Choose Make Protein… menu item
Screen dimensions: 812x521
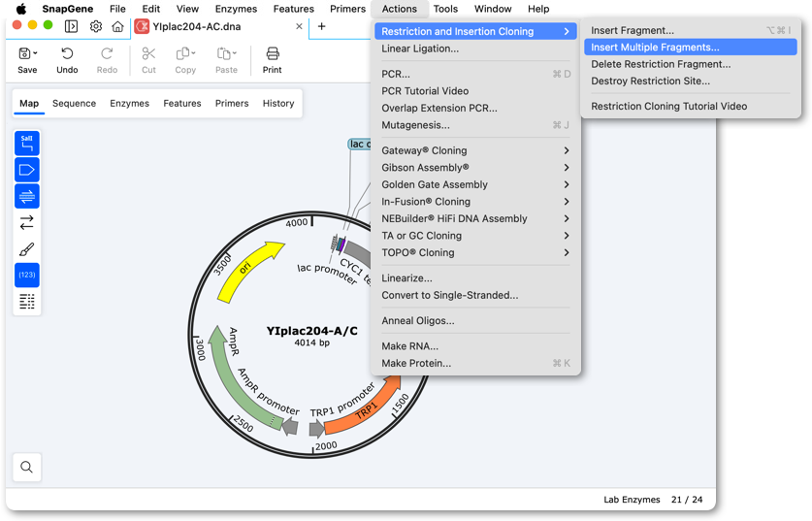[475, 363]
